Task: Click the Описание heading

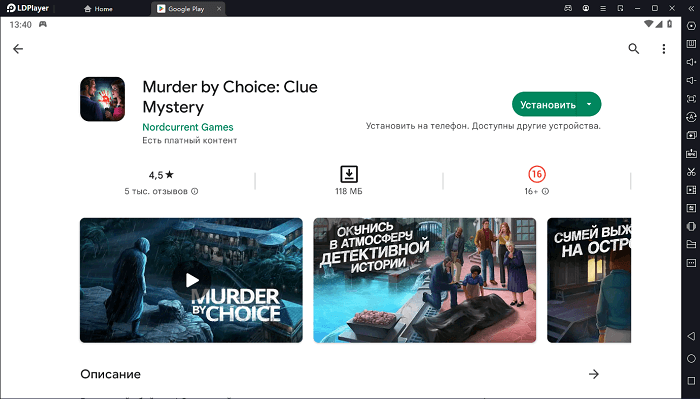Action: point(110,374)
